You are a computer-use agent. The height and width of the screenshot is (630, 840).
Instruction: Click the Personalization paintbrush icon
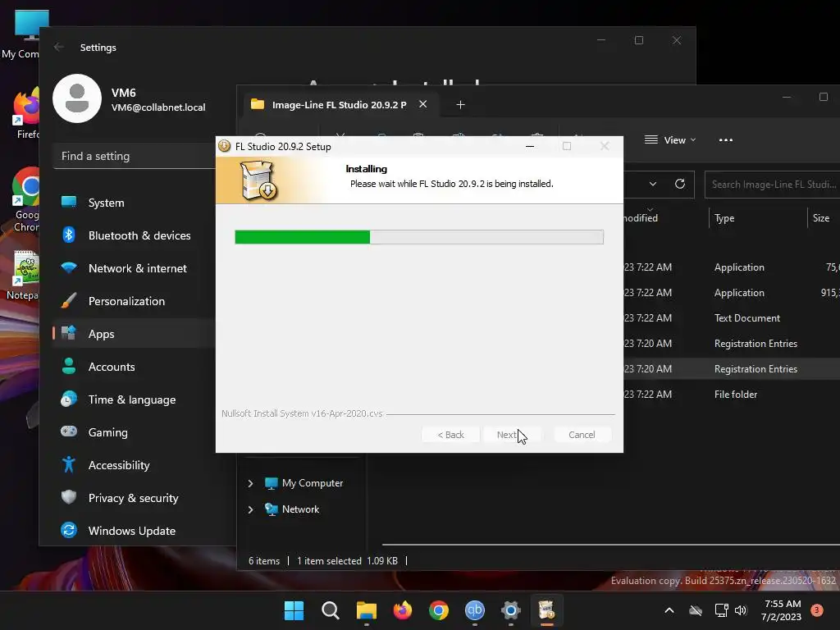[69, 300]
